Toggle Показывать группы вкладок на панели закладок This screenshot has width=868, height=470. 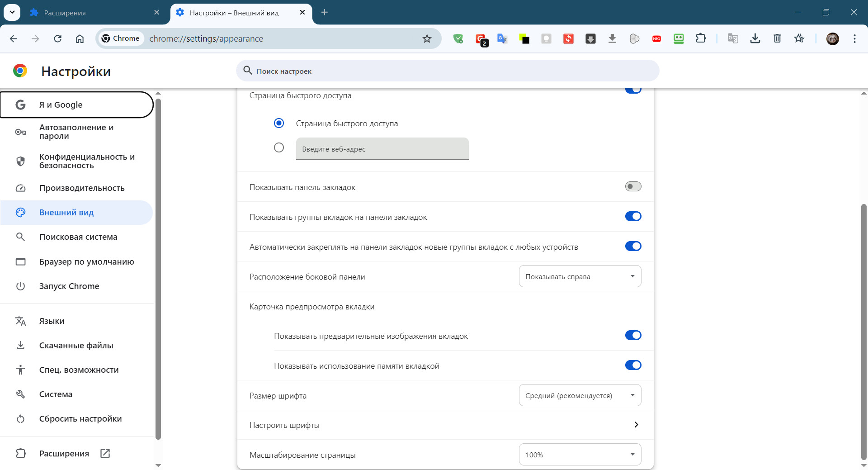coord(633,216)
